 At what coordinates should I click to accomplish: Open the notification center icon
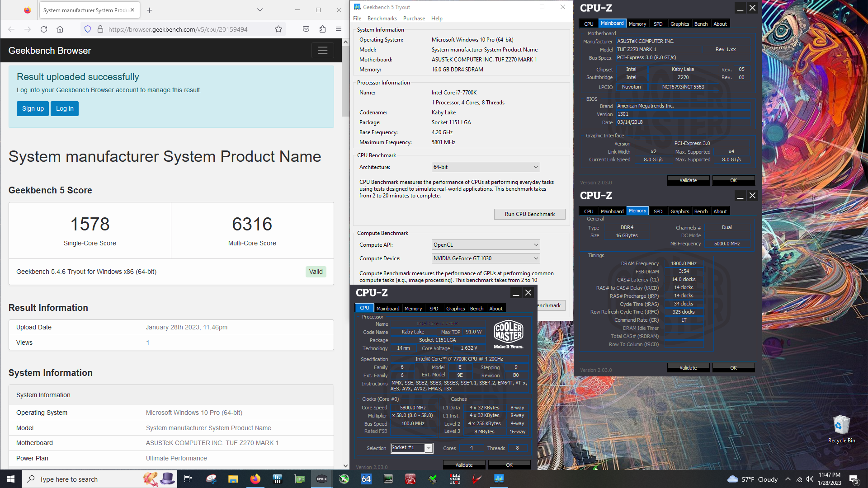pos(854,479)
